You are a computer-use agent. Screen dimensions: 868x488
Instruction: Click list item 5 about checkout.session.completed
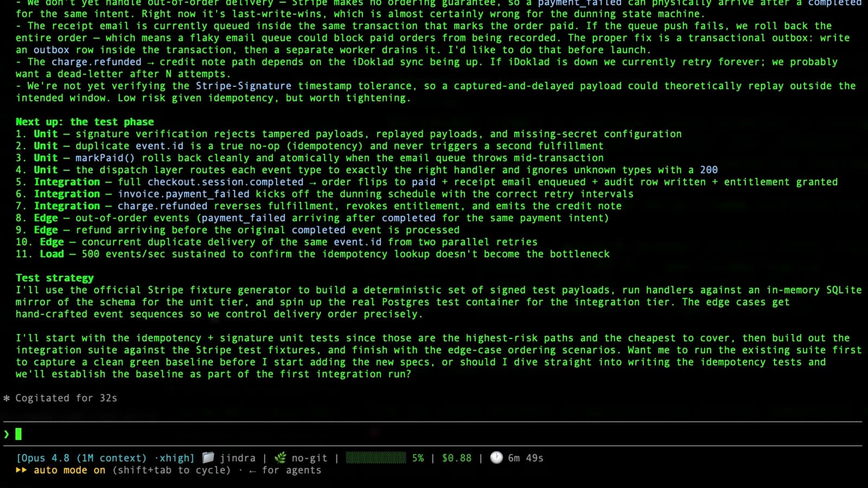[x=426, y=182]
